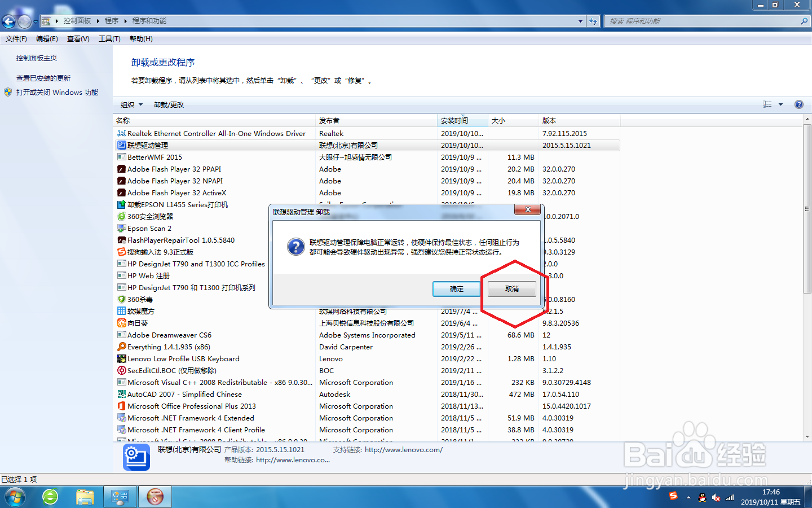Open 打开或关闭 Windows 功能

56,92
